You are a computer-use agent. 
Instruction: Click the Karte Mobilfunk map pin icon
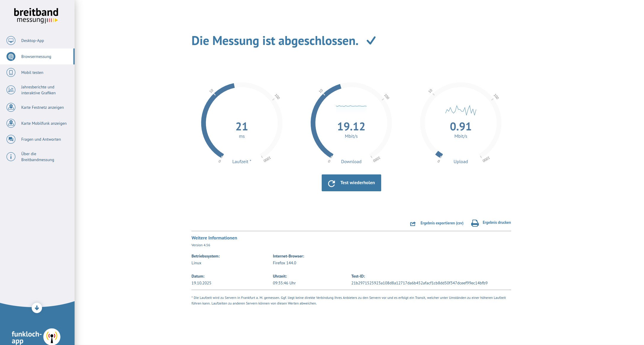[x=11, y=123]
